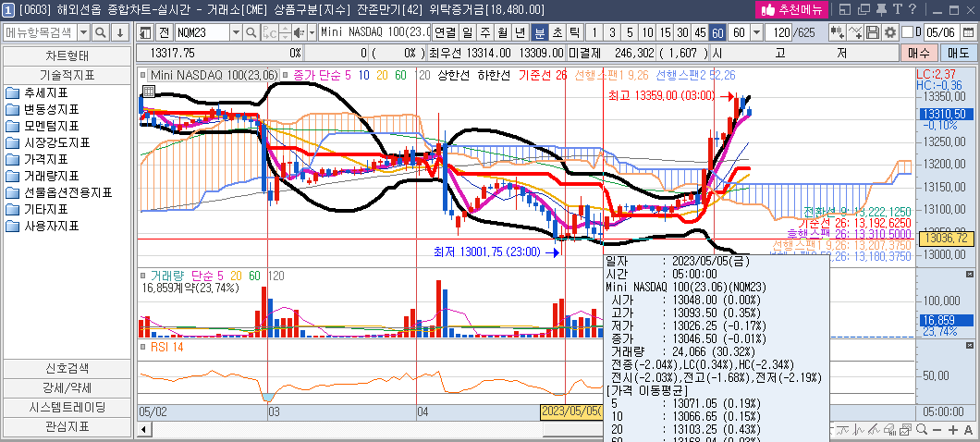Click the add-indicator line icon
Image resolution: width=980 pixels, height=442 pixels.
point(856,32)
